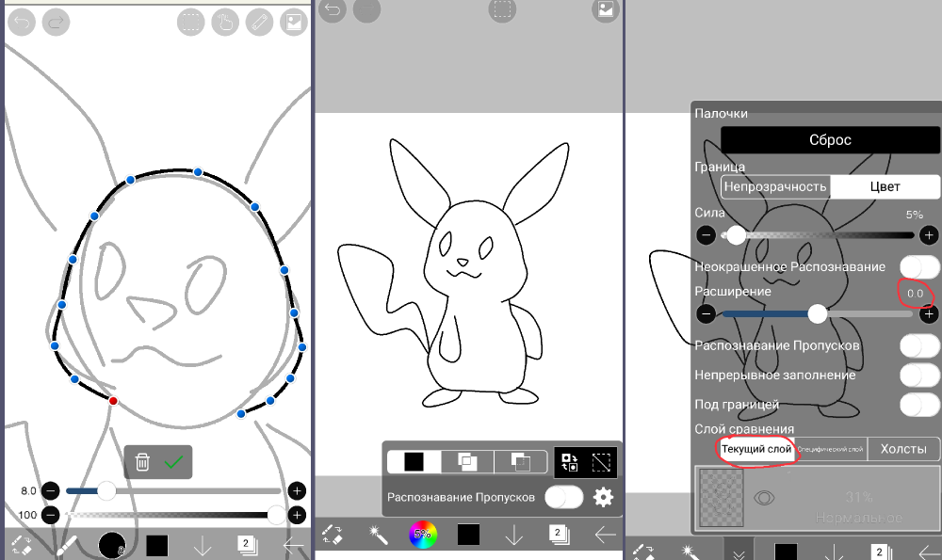Viewport: 942px width, 560px height.
Task: Open the black color swatch in the left panel
Action: tap(156, 546)
